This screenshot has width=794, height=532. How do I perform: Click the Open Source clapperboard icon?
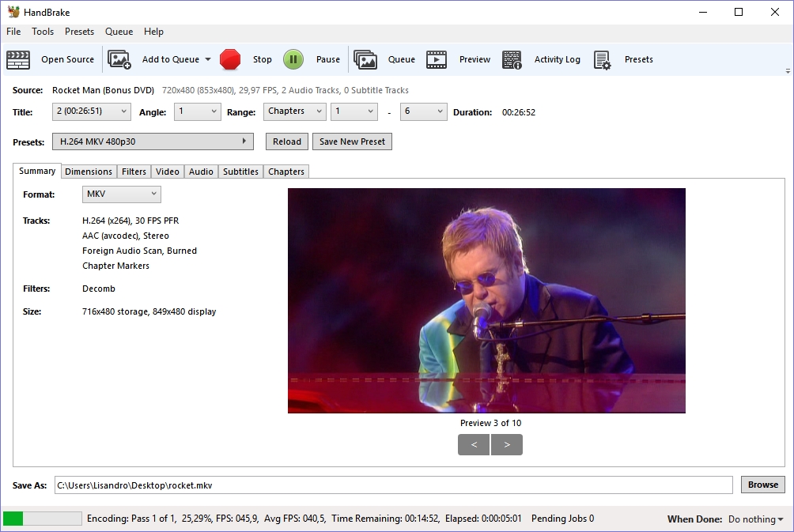coord(18,60)
